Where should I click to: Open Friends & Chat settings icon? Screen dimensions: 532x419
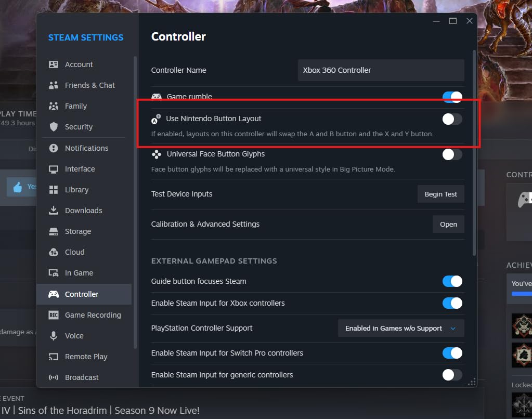(54, 85)
